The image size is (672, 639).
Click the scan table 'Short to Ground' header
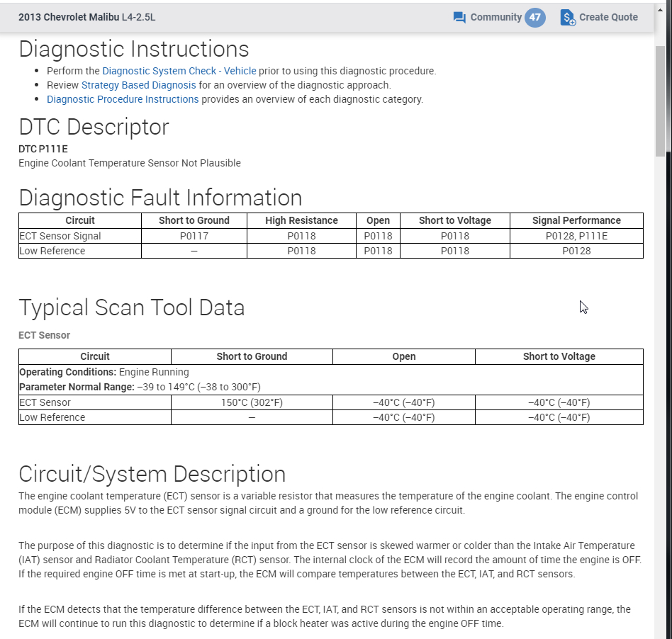252,357
